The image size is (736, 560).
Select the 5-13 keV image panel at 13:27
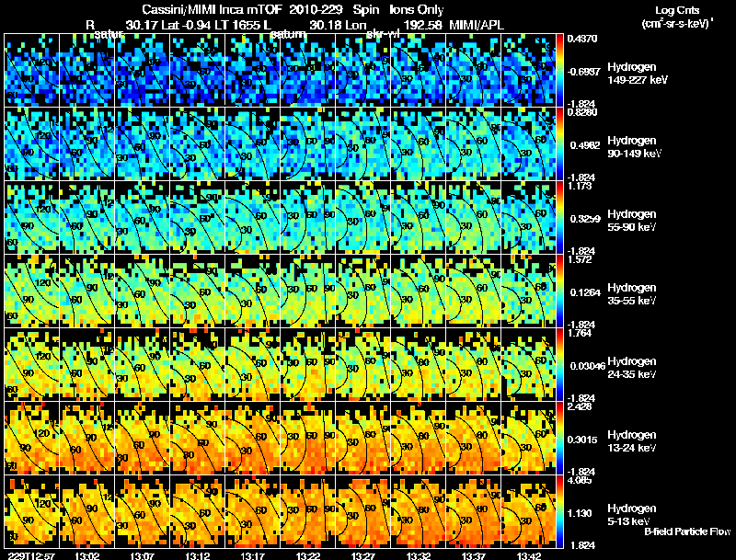tap(363, 511)
